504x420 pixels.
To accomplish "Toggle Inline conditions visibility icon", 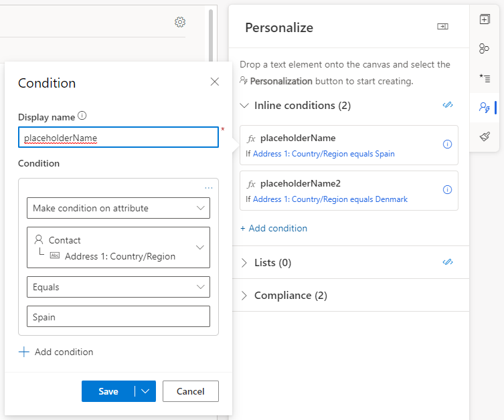I will click(448, 105).
